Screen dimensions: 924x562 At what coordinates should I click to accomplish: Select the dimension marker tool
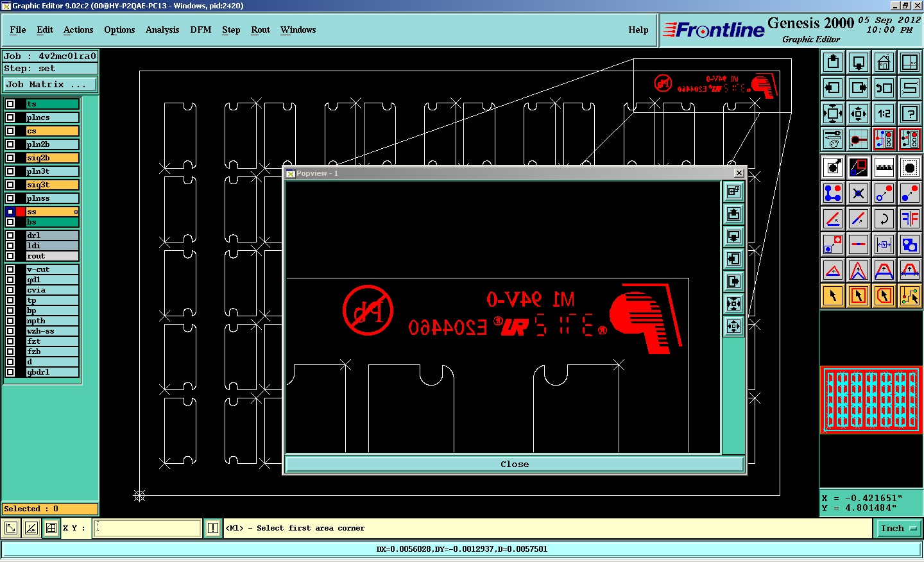pos(884,245)
